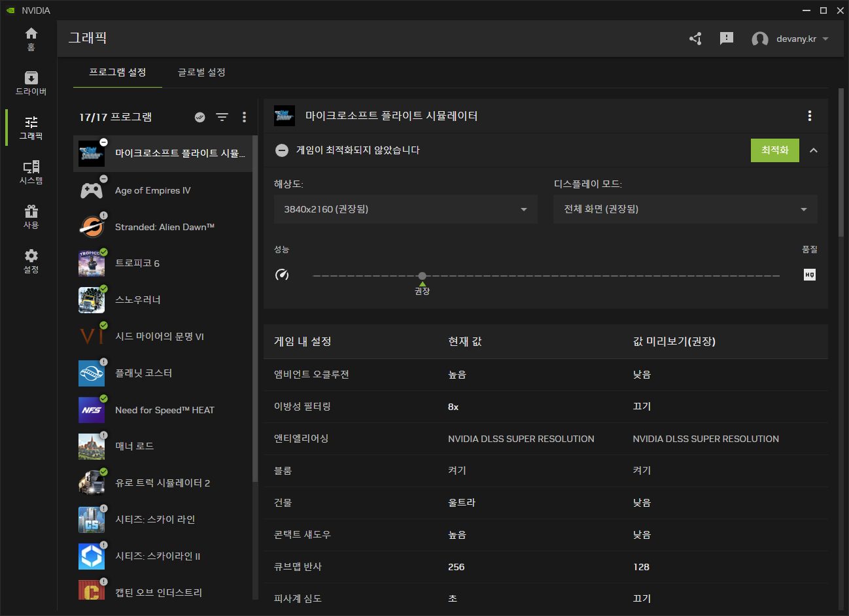Open the 드라이버 sidebar section
Screen dimensions: 849x616
point(31,83)
